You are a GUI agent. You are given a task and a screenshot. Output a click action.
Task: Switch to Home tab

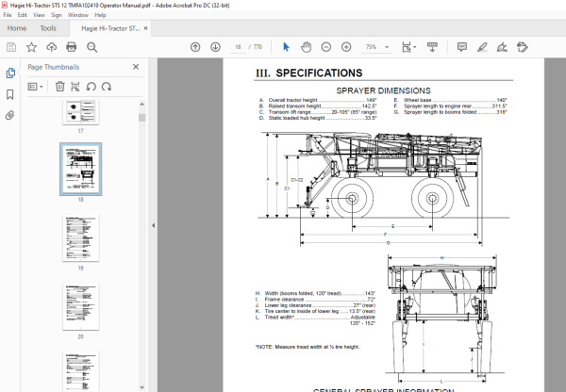[x=17, y=28]
